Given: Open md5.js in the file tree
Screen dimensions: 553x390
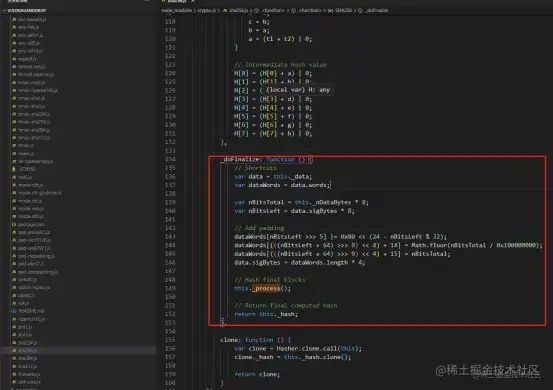Looking at the screenshot, I should tap(25, 177).
